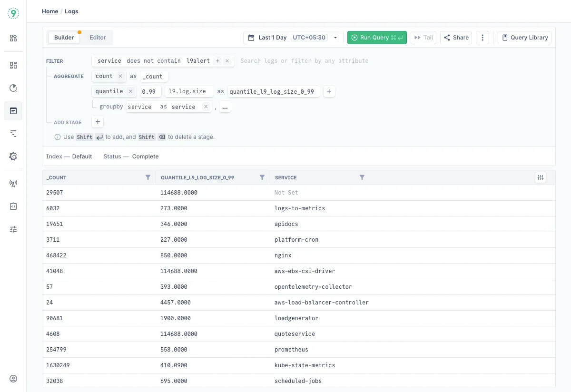Filter the SERVICE column
The height and width of the screenshot is (392, 571).
[x=362, y=177]
